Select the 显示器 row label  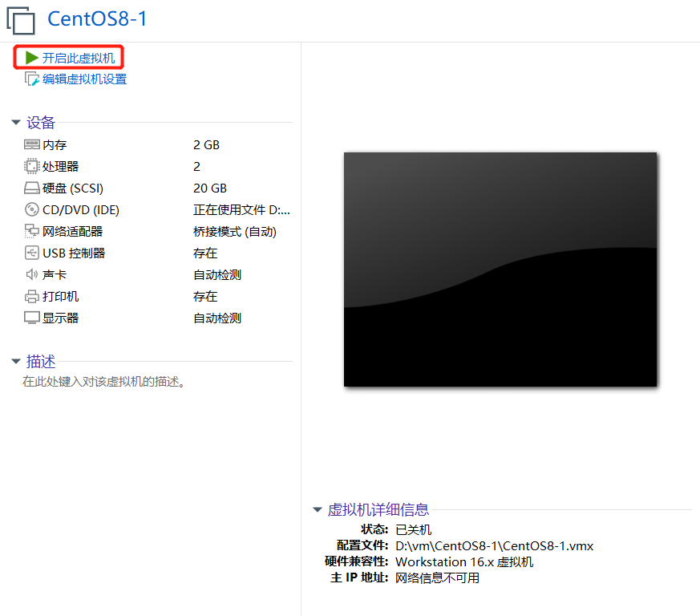tap(61, 318)
